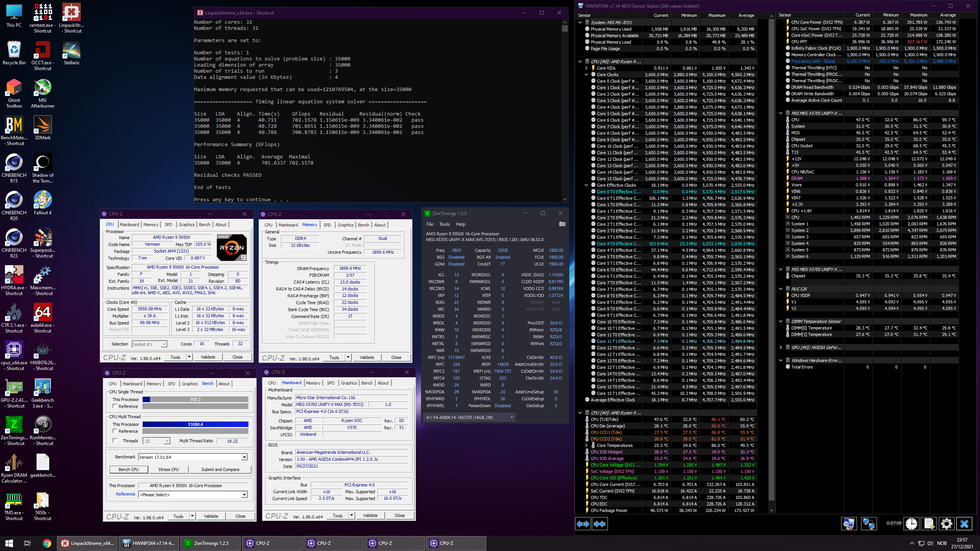The width and height of the screenshot is (980, 551).
Task: Open Google Chrome from the taskbar
Action: point(47,543)
